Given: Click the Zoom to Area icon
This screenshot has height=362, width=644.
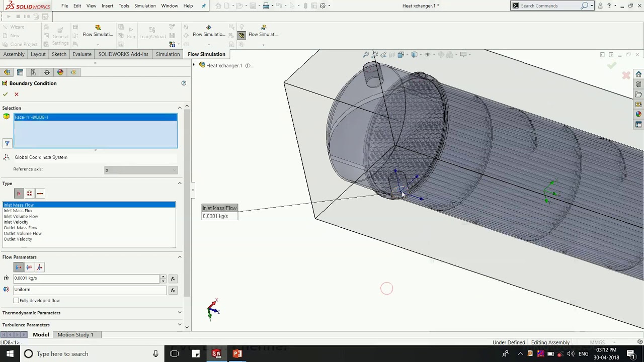Looking at the screenshot, I should [x=374, y=55].
